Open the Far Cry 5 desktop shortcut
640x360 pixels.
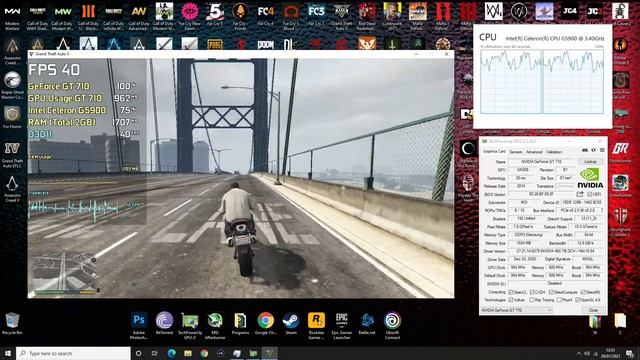pyautogui.click(x=215, y=15)
